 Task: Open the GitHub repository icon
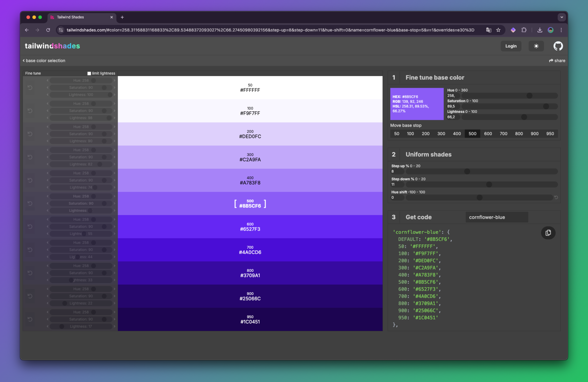click(x=558, y=46)
